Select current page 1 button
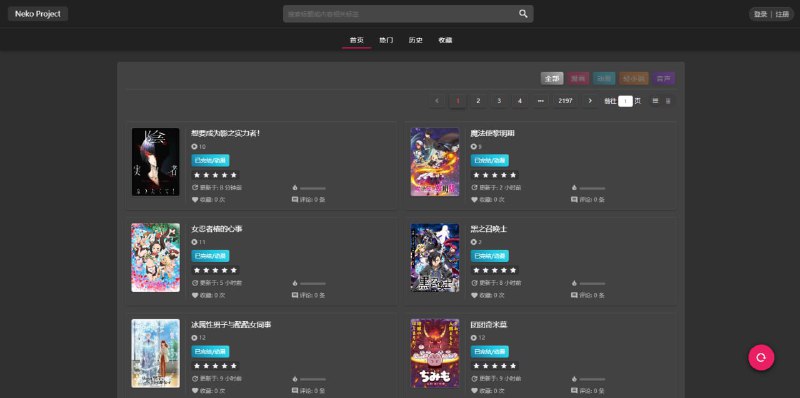This screenshot has height=398, width=800. click(458, 101)
